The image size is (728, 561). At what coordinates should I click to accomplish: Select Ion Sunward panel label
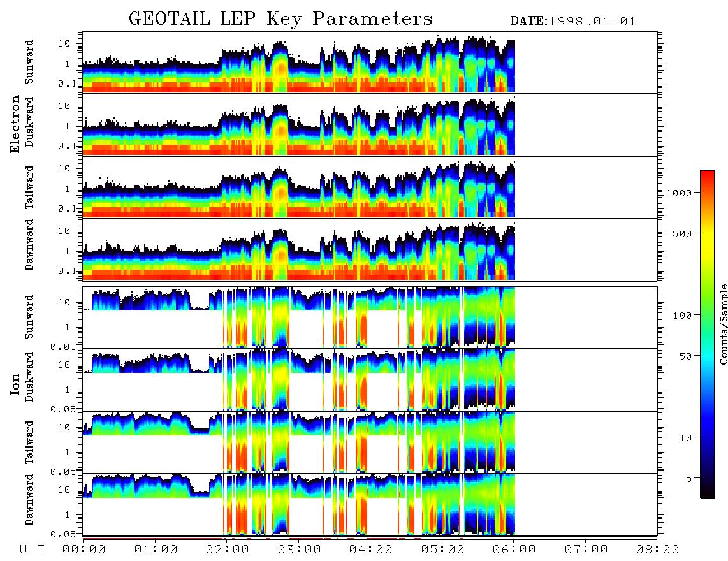29,317
